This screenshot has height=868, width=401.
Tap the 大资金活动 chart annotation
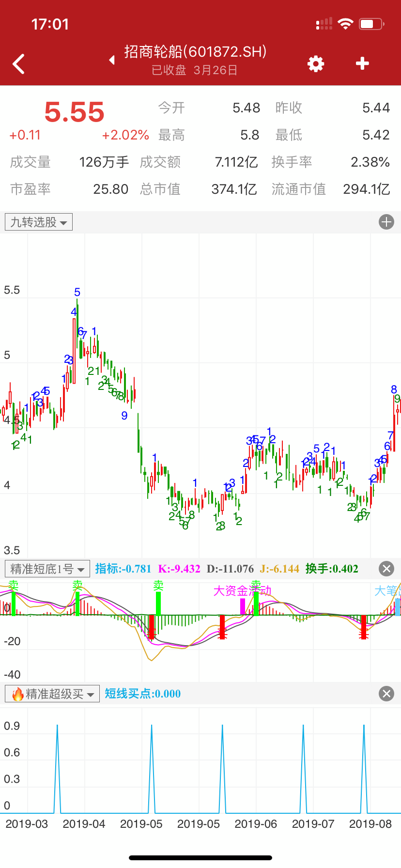(x=242, y=591)
